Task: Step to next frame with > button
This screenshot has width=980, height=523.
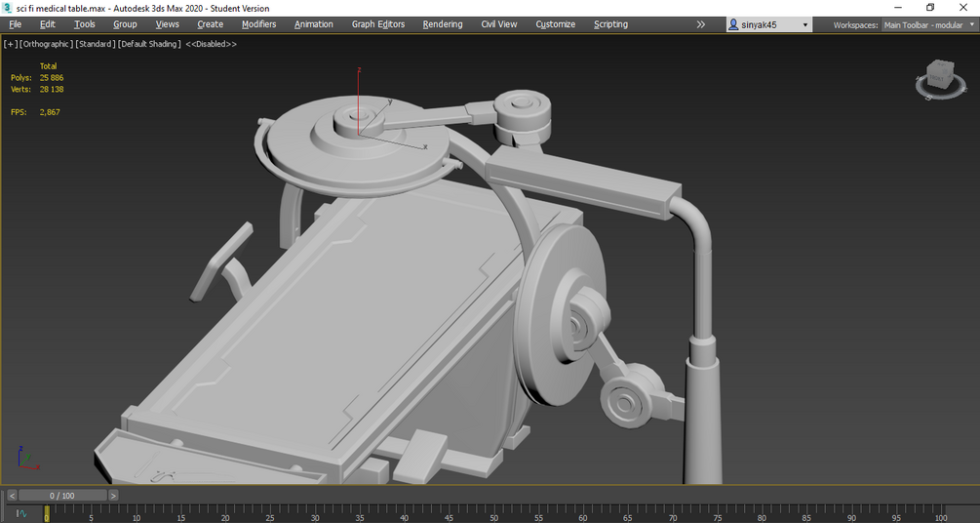Action: 113,496
